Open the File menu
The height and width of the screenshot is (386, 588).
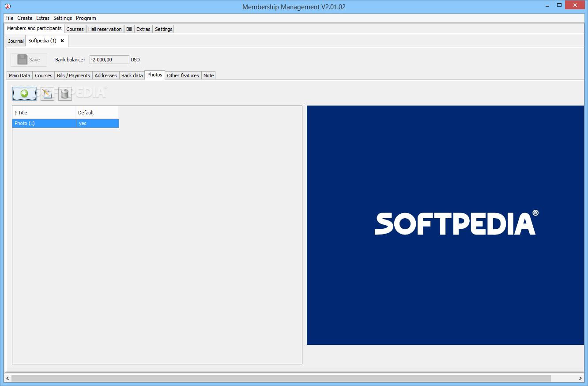pyautogui.click(x=9, y=18)
